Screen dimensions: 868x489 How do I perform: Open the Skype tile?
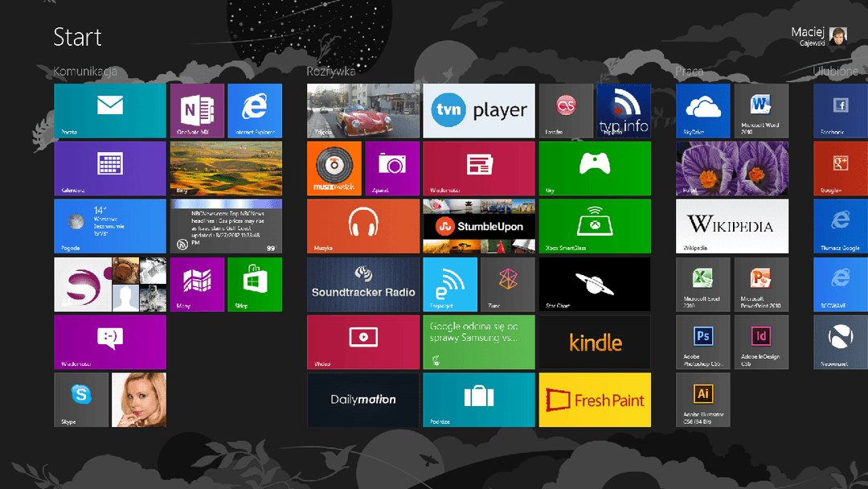(x=81, y=400)
